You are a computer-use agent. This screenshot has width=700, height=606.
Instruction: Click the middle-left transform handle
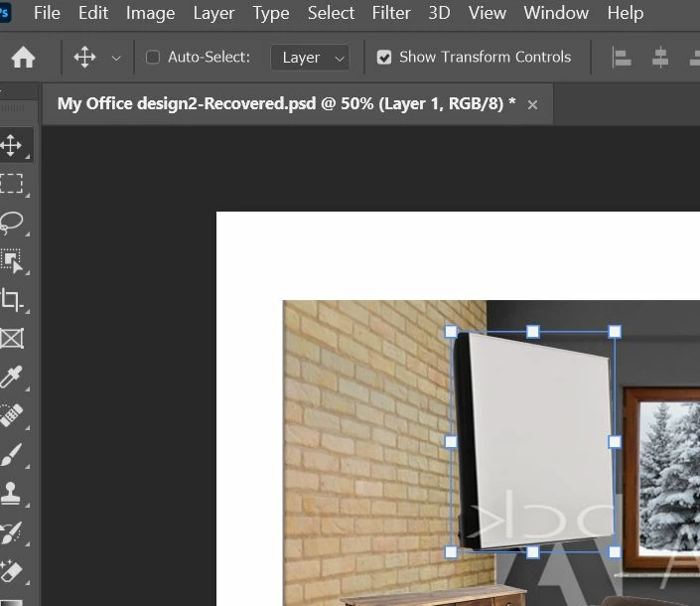[x=451, y=442]
